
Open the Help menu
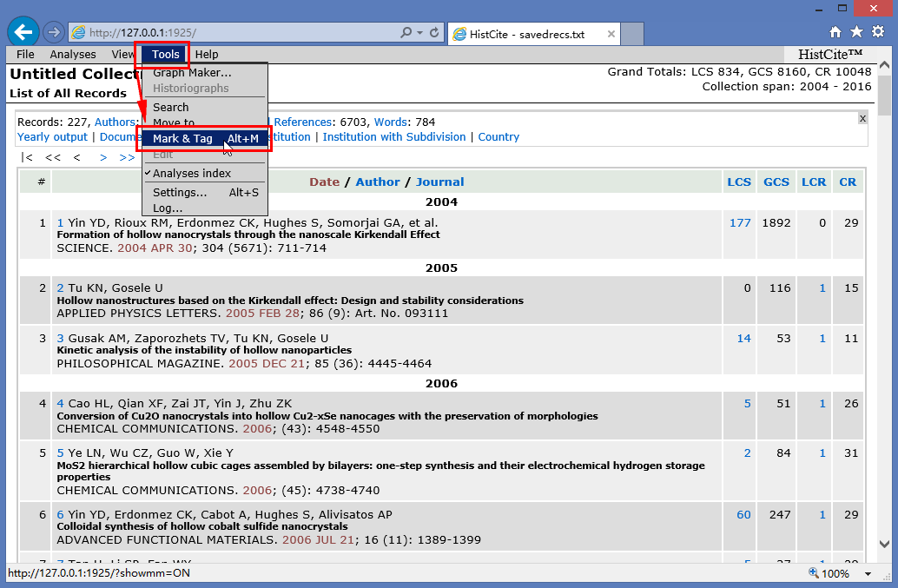(x=207, y=55)
